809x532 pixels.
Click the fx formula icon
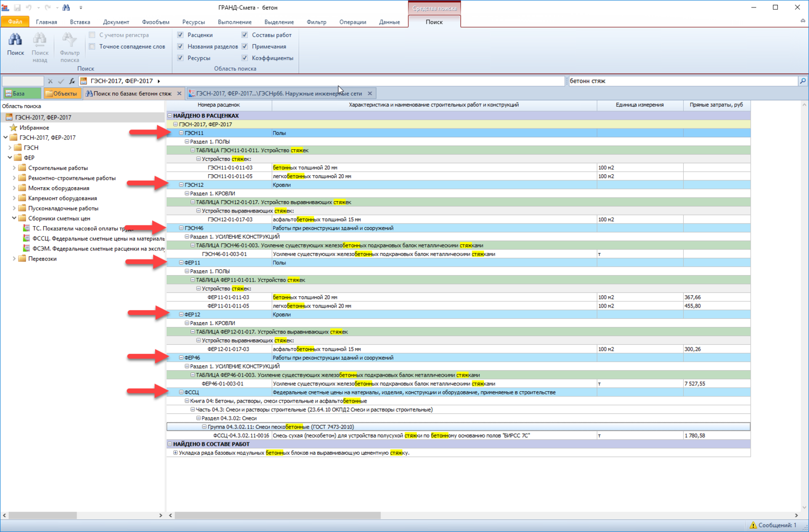click(x=72, y=81)
